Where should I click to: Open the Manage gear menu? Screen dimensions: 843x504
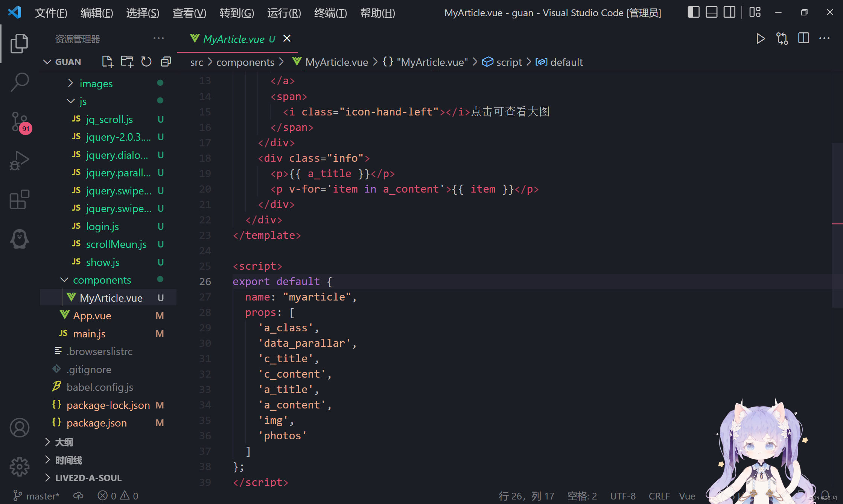coord(19,467)
